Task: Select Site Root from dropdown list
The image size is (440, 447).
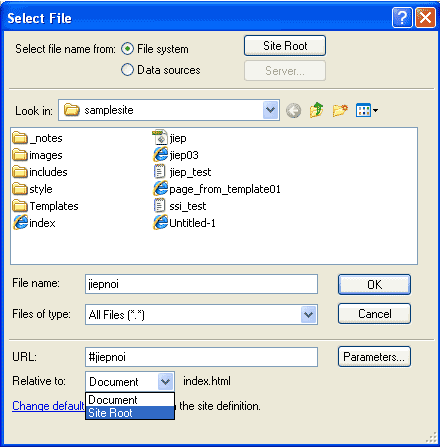Action: [x=130, y=413]
